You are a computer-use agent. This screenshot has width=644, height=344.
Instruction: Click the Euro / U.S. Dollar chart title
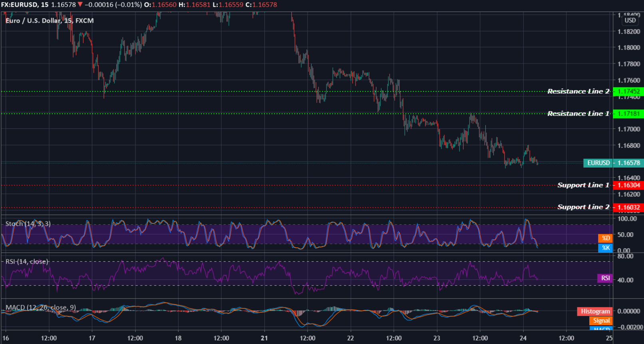pos(50,21)
